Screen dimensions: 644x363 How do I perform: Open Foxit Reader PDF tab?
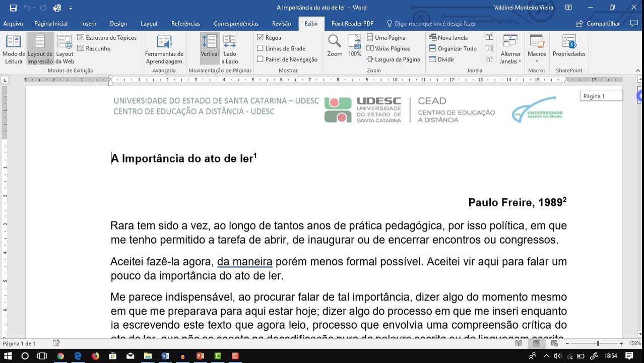click(352, 23)
